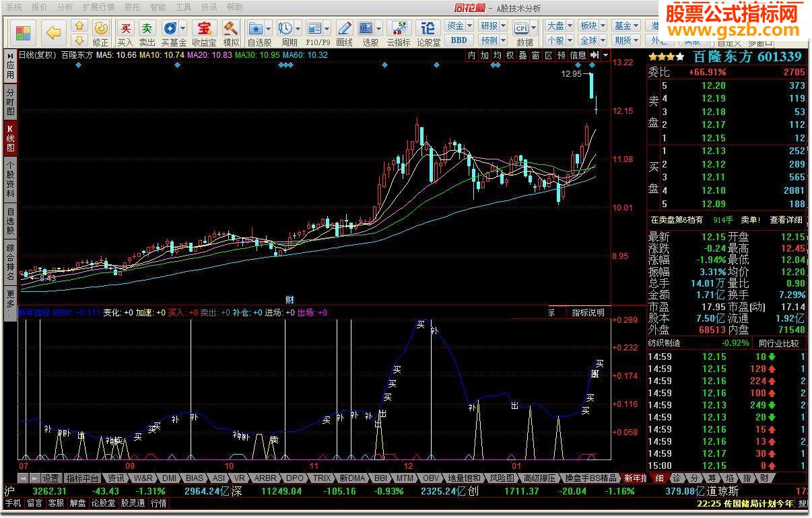Open the 扩展行情 menu

98,7
